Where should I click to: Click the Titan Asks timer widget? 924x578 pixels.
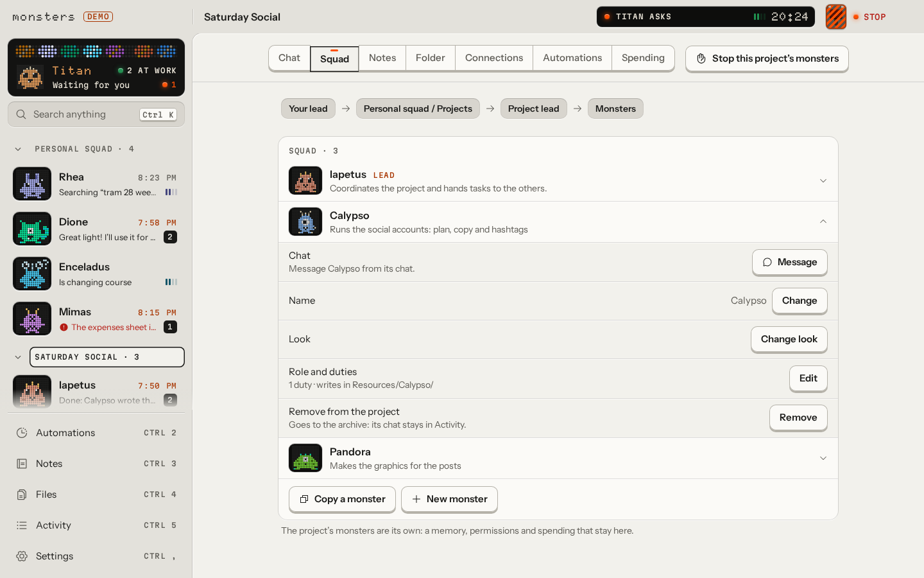(x=706, y=17)
